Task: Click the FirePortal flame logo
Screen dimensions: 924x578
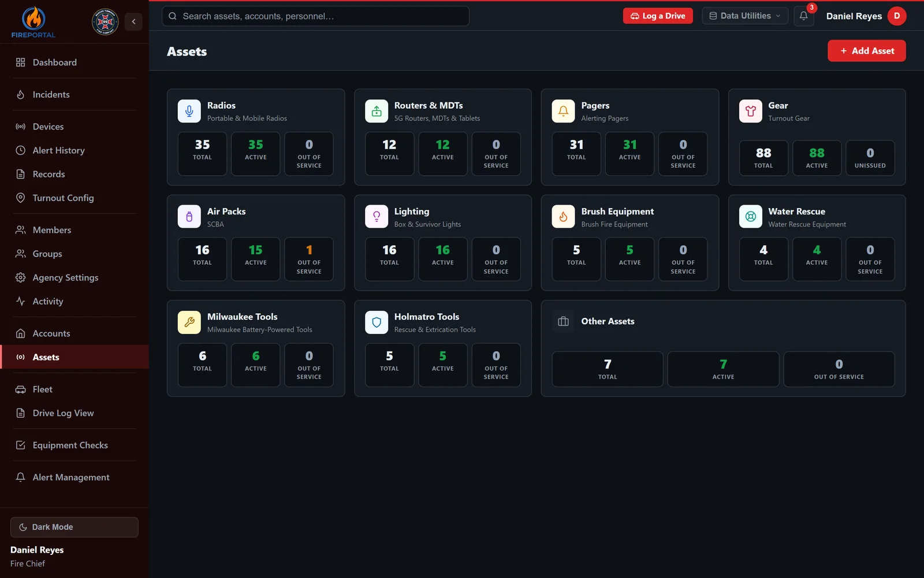Action: tap(33, 23)
